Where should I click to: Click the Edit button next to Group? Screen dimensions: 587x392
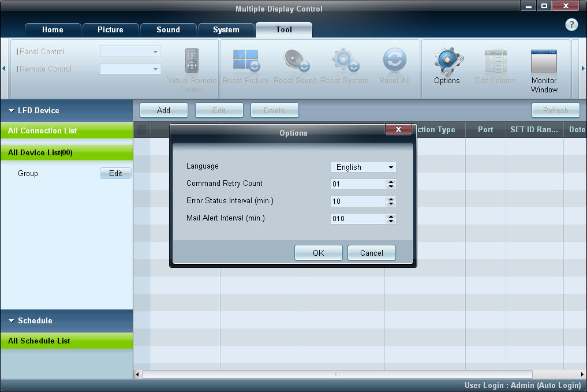115,173
